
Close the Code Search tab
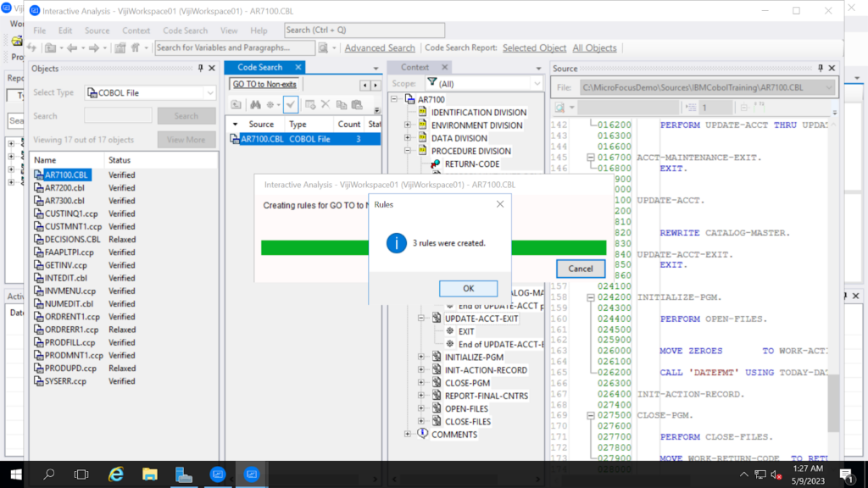[x=298, y=67]
